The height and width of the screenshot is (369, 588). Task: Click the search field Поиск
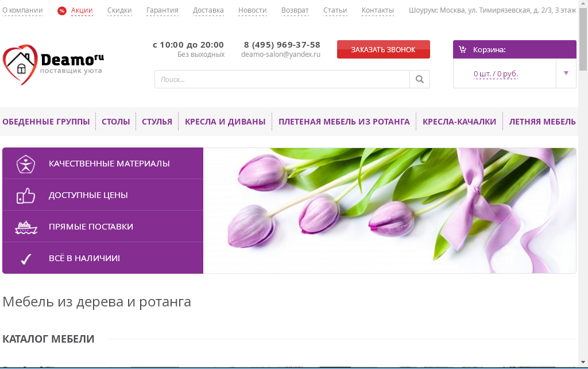(282, 79)
